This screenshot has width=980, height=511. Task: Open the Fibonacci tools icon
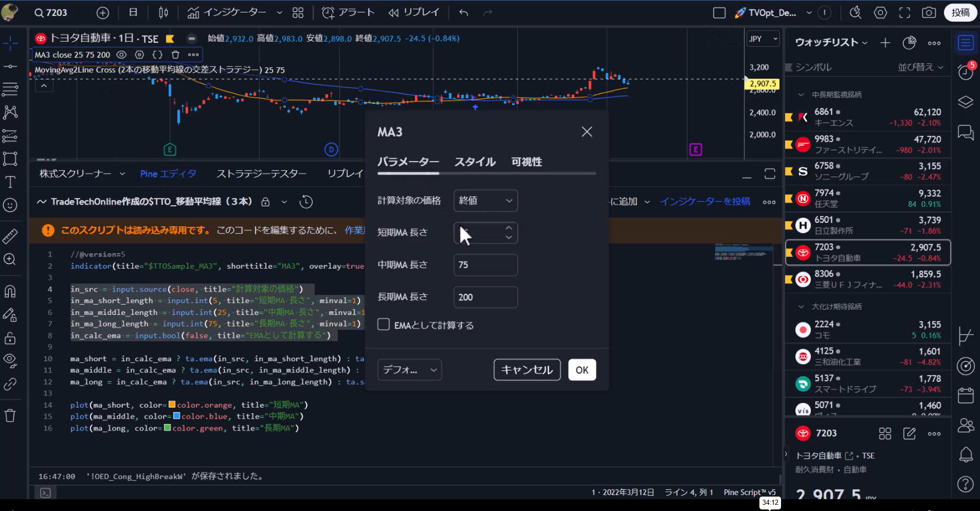[x=10, y=90]
